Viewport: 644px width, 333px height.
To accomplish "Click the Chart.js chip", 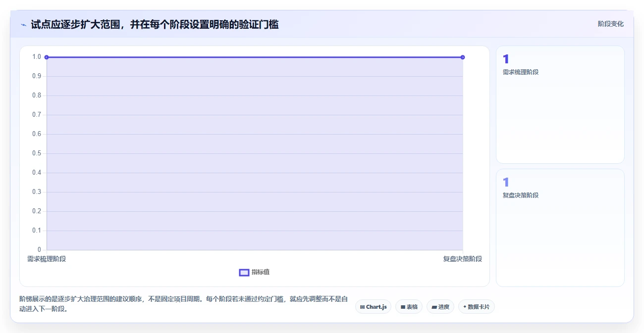I will [x=373, y=307].
